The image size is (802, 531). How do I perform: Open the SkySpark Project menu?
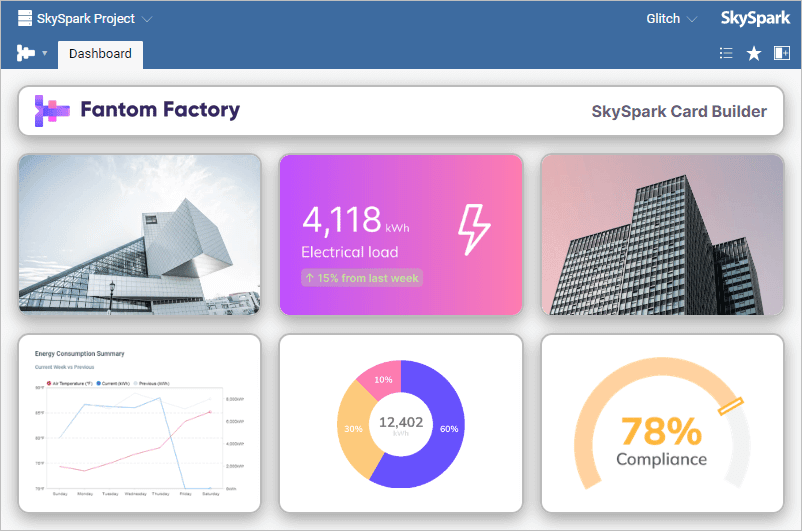(85, 19)
